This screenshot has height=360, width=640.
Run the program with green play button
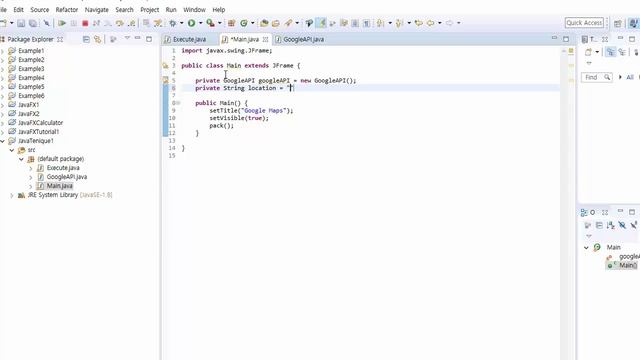tap(191, 23)
